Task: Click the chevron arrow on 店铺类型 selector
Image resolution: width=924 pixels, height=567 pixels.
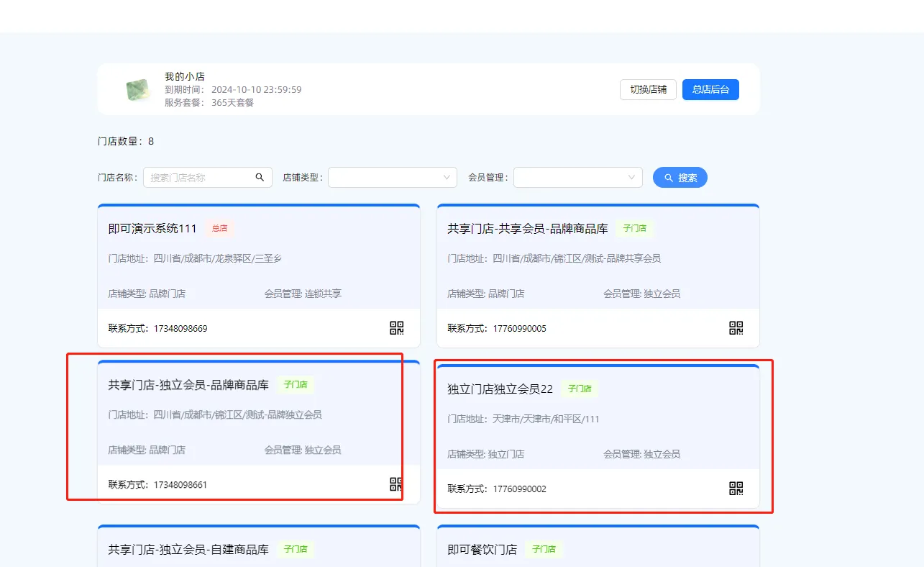Action: (x=447, y=176)
